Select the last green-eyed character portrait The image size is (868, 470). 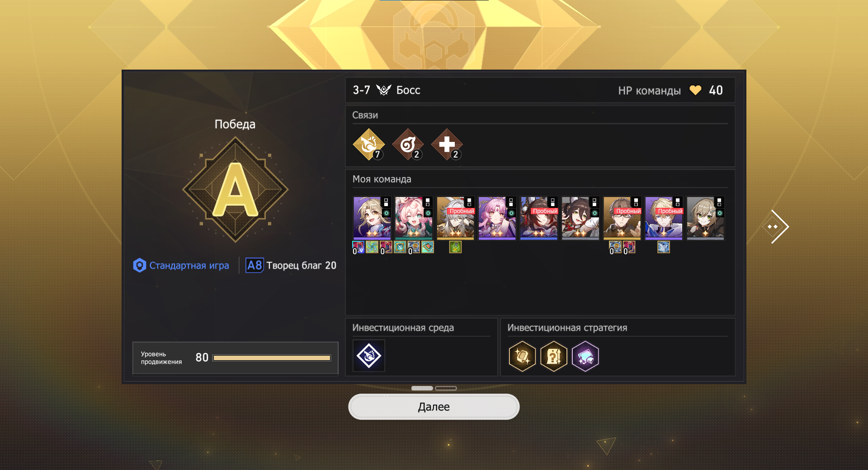(x=705, y=218)
